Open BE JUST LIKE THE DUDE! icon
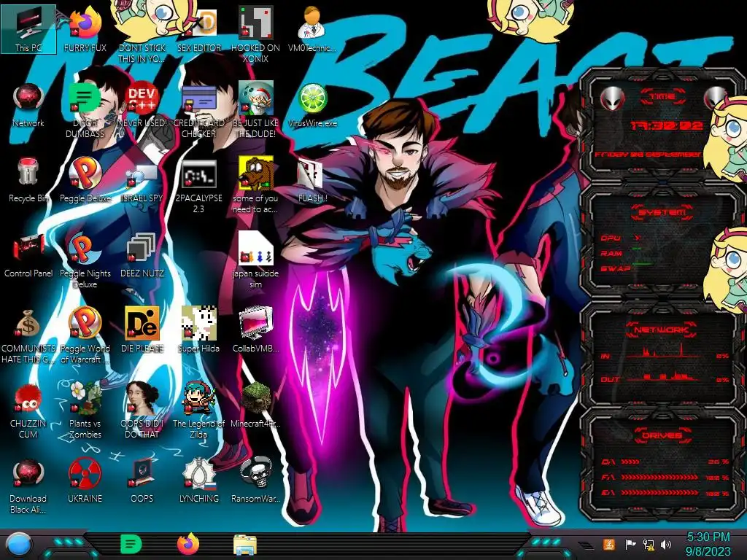The width and height of the screenshot is (747, 560). point(256,111)
